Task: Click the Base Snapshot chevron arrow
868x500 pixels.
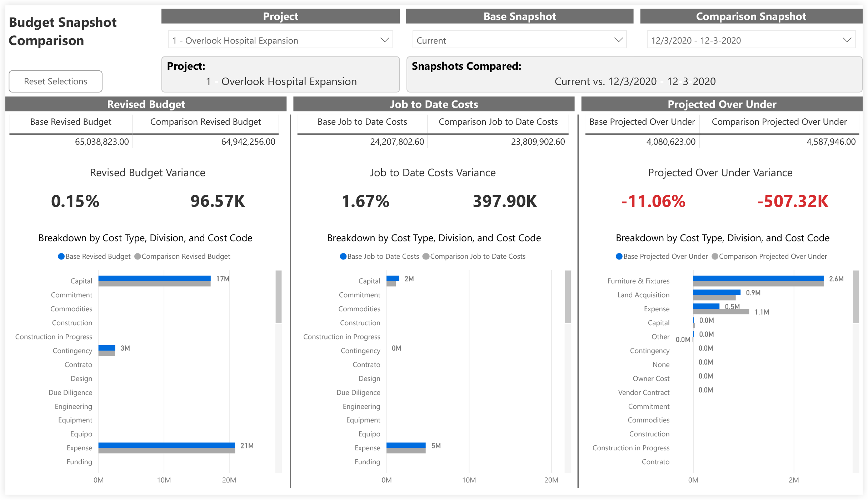Action: tap(618, 40)
